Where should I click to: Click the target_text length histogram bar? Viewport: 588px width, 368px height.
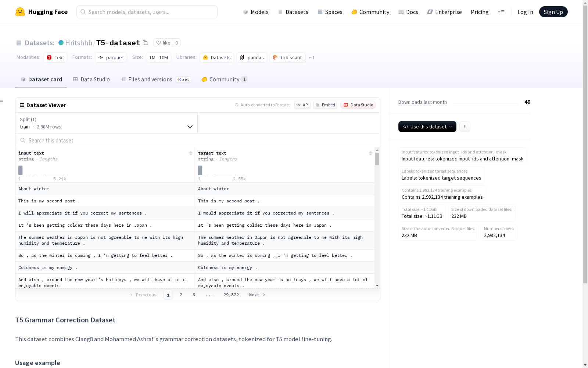tap(200, 170)
